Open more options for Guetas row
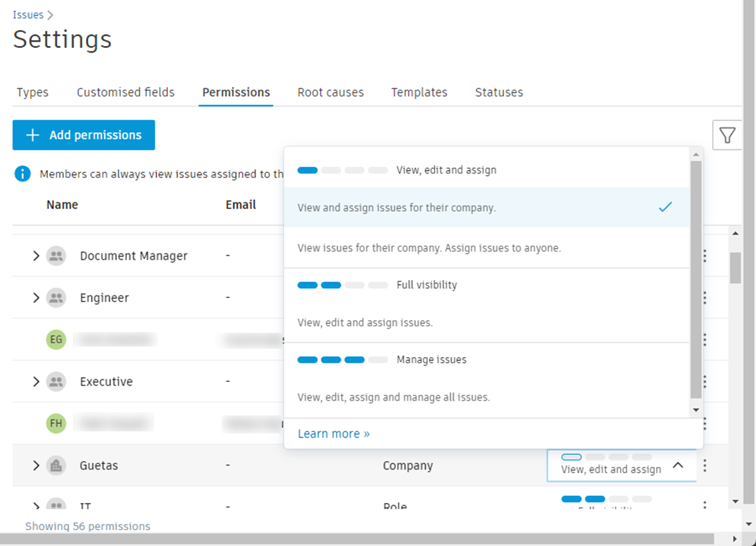The image size is (756, 546). (x=705, y=465)
